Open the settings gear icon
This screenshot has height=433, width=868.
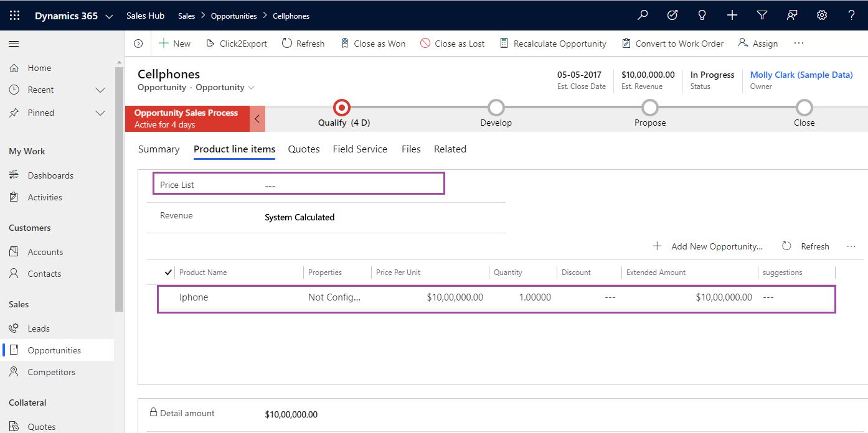point(822,16)
